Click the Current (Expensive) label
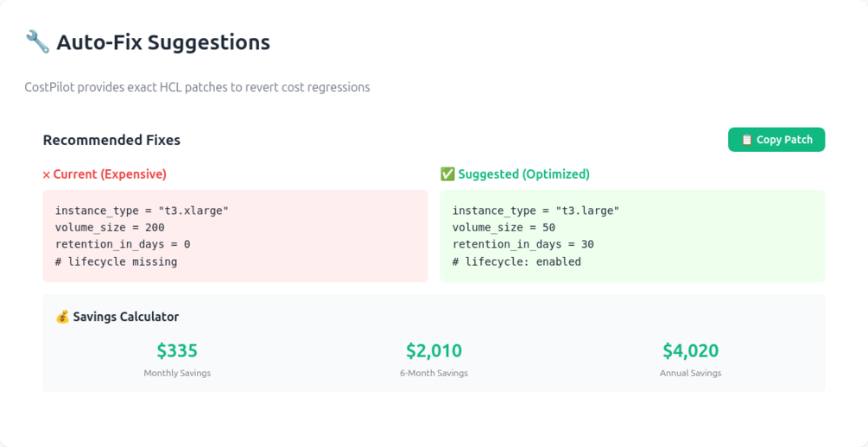This screenshot has width=868, height=447. pos(110,174)
